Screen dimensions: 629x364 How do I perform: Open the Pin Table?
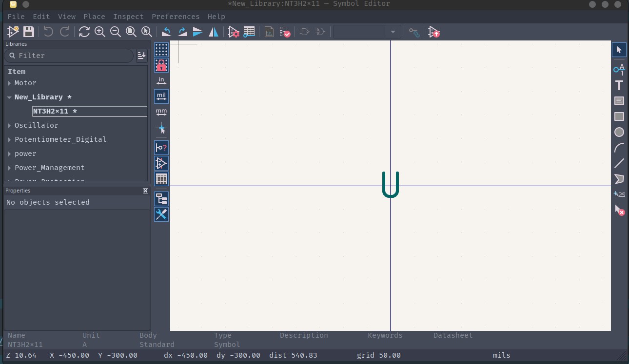[249, 32]
